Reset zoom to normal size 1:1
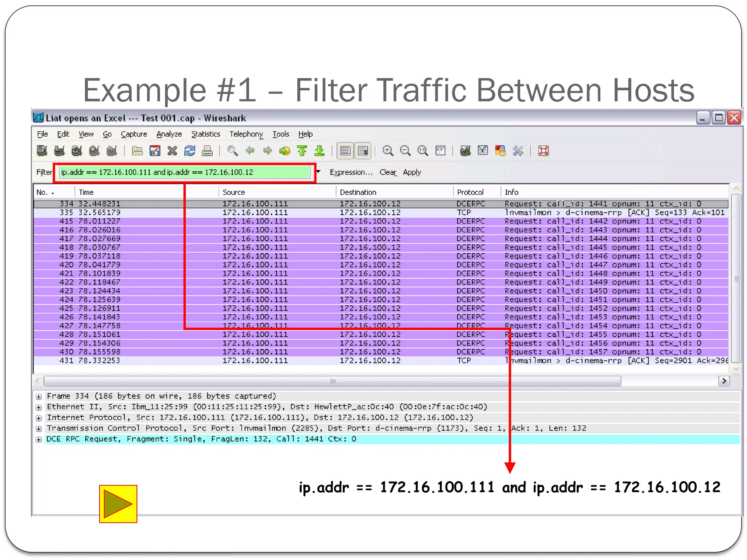The width and height of the screenshot is (747, 560). tap(423, 151)
